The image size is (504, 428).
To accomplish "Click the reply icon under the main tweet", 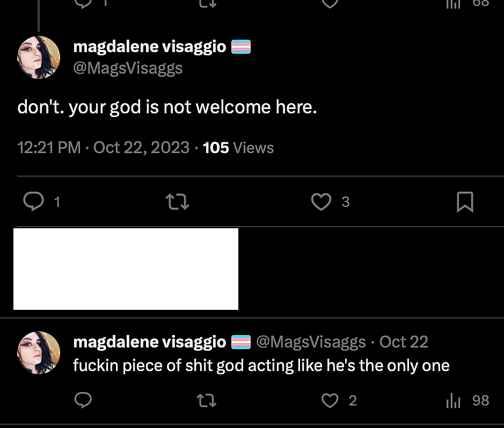I will click(34, 202).
